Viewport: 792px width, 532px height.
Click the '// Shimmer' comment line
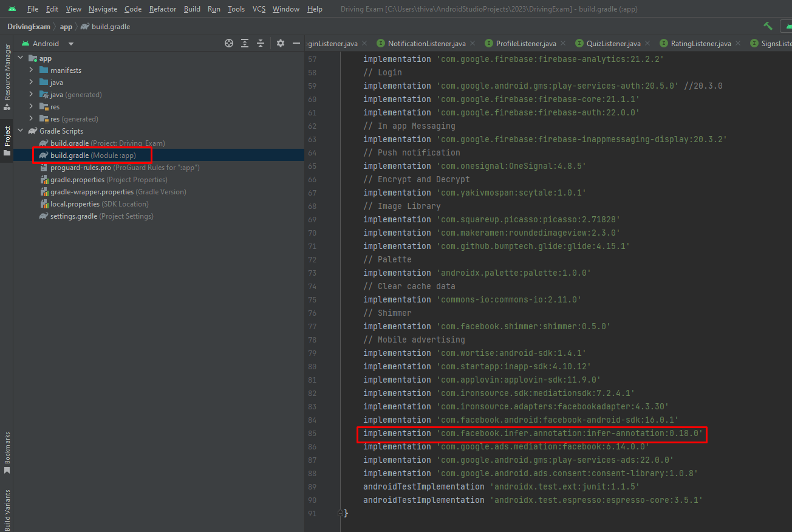[x=387, y=313]
